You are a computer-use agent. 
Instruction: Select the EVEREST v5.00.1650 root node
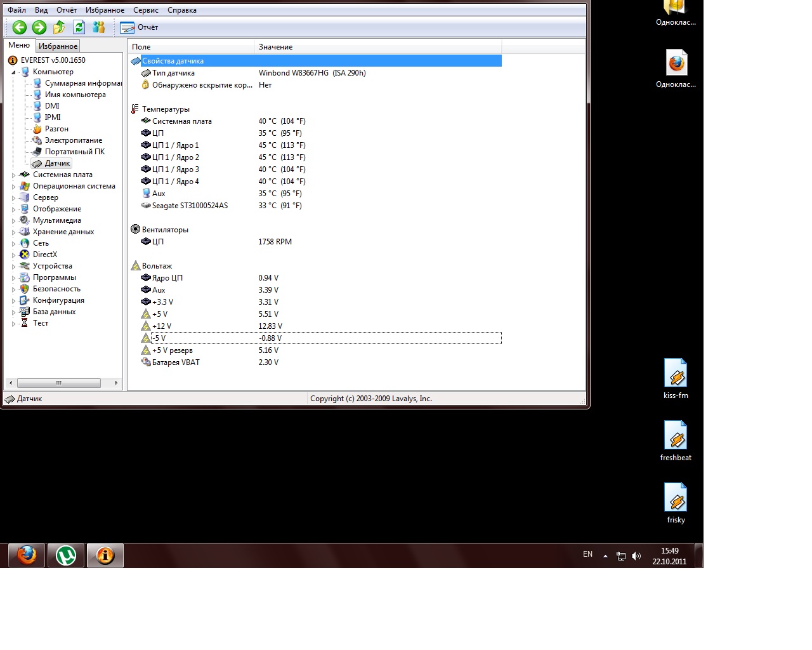tap(53, 60)
